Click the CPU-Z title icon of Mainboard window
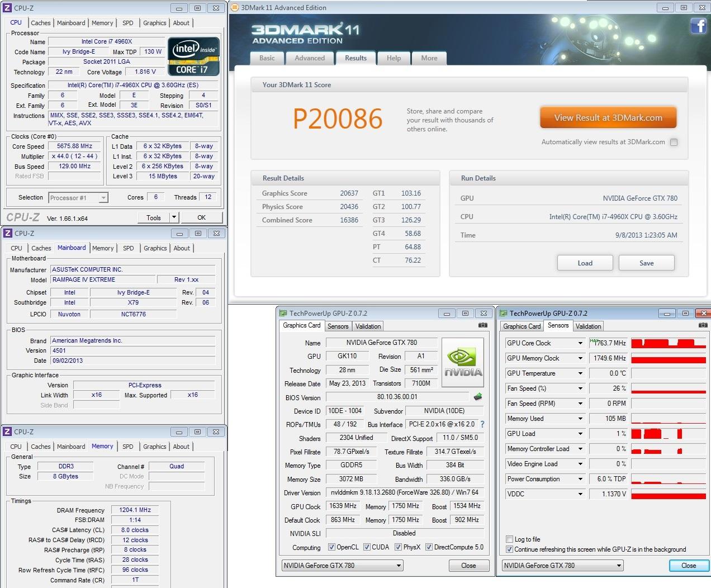Image resolution: width=711 pixels, height=588 pixels. tap(8, 233)
